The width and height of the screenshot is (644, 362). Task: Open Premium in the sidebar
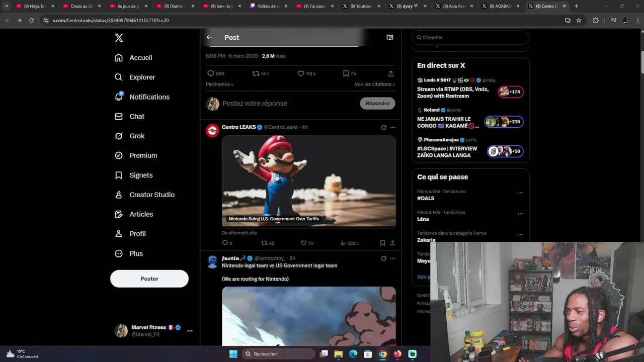tap(136, 155)
